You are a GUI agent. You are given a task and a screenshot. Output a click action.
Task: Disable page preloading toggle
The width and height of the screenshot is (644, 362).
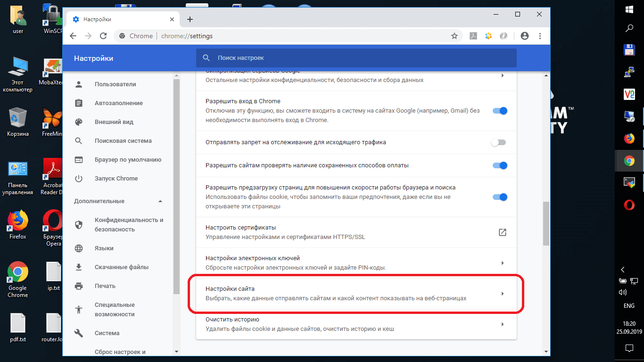pyautogui.click(x=499, y=197)
